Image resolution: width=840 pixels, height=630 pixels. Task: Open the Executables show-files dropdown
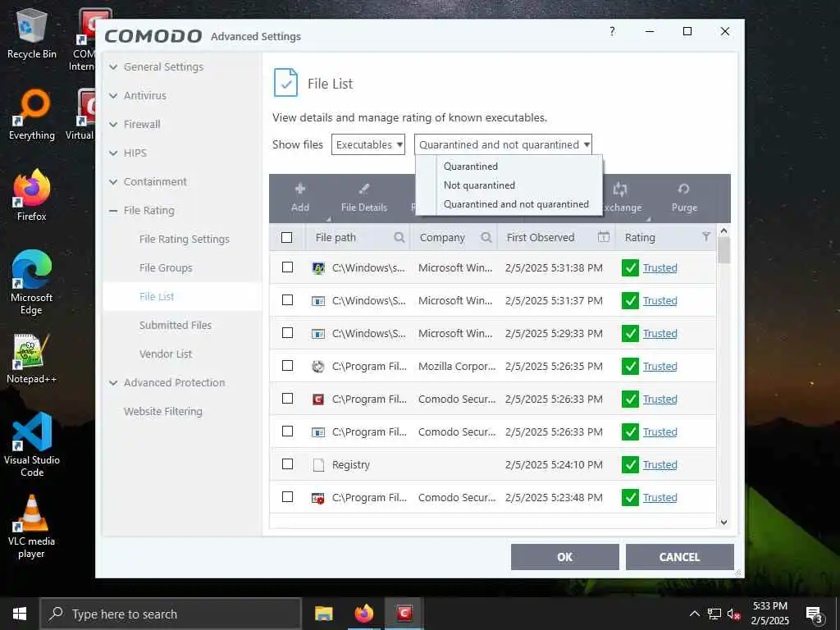368,144
